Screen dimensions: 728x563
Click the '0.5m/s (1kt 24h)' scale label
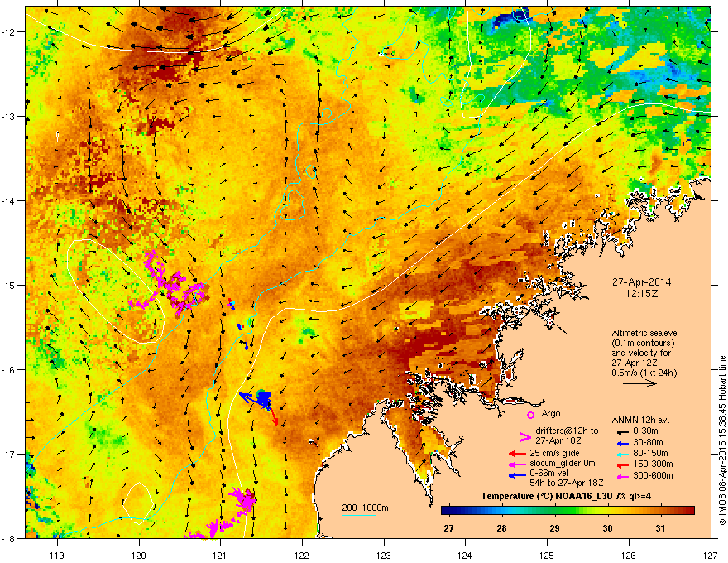point(644,373)
